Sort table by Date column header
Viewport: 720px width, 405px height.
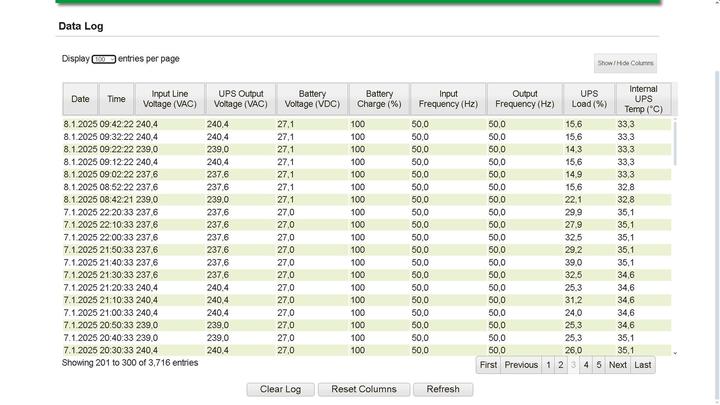click(80, 99)
